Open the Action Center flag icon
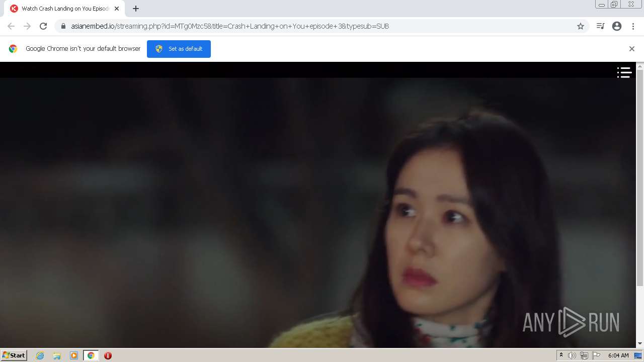This screenshot has width=644, height=362. tap(596, 355)
